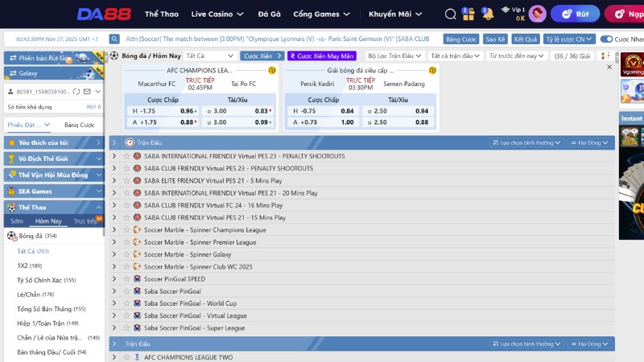Screen dimensions: 644x362
Task: Click the blue search icon beside announcement ticker
Action: [114, 39]
